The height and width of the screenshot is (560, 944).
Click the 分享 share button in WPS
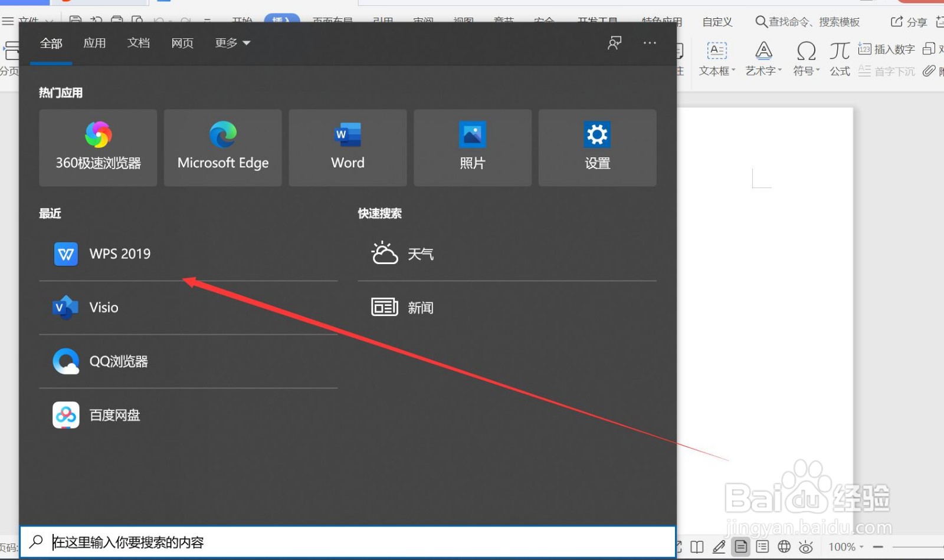coord(909,22)
